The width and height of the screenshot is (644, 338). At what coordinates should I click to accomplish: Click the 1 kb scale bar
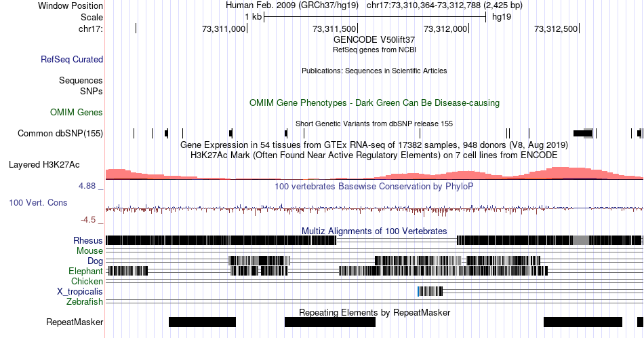[375, 17]
